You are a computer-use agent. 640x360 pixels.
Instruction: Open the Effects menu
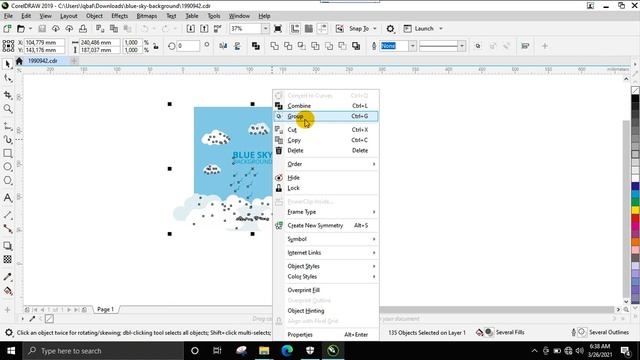click(x=120, y=16)
